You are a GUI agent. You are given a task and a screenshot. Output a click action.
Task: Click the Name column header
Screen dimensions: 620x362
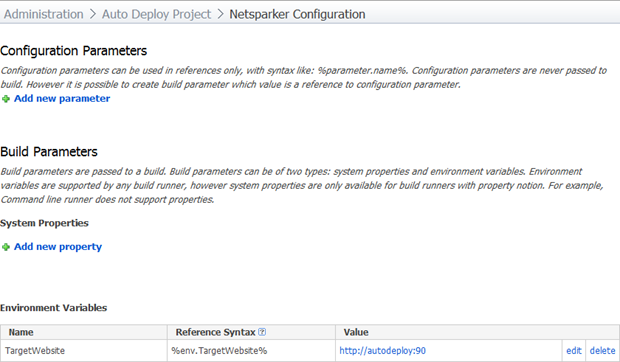(84, 332)
